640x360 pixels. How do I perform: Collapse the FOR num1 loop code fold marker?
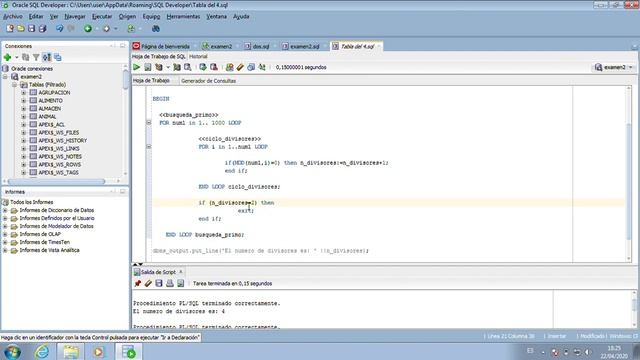coord(149,122)
